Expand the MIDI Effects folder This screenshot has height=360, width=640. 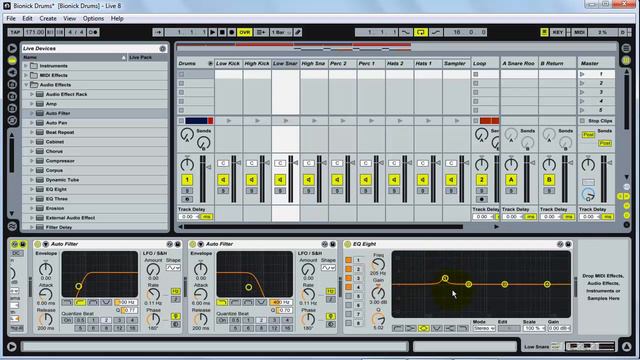coord(26,75)
